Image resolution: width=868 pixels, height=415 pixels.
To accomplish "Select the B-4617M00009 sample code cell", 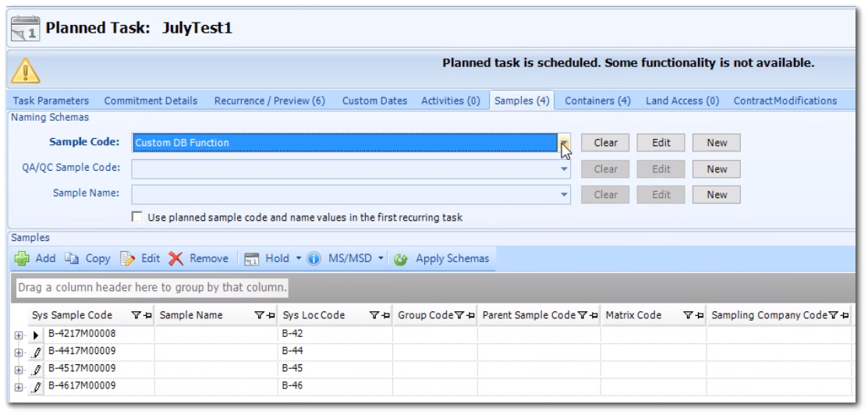I will tap(99, 385).
